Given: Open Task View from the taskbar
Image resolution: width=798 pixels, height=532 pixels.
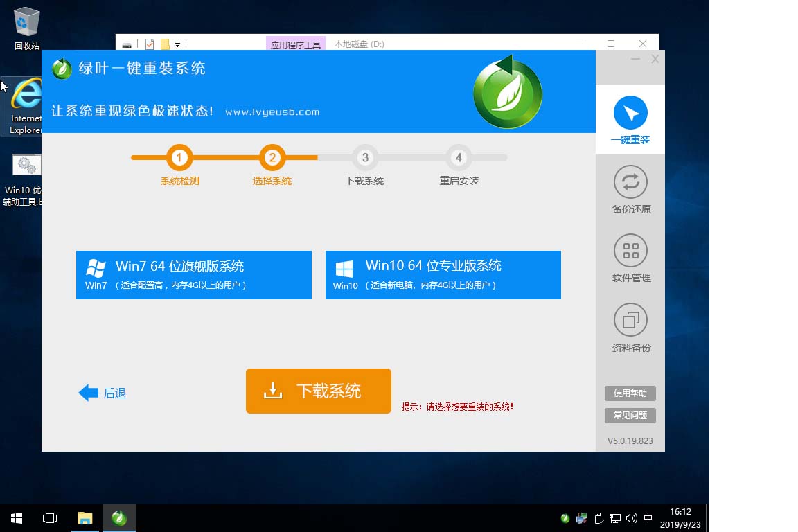Looking at the screenshot, I should pos(50,518).
